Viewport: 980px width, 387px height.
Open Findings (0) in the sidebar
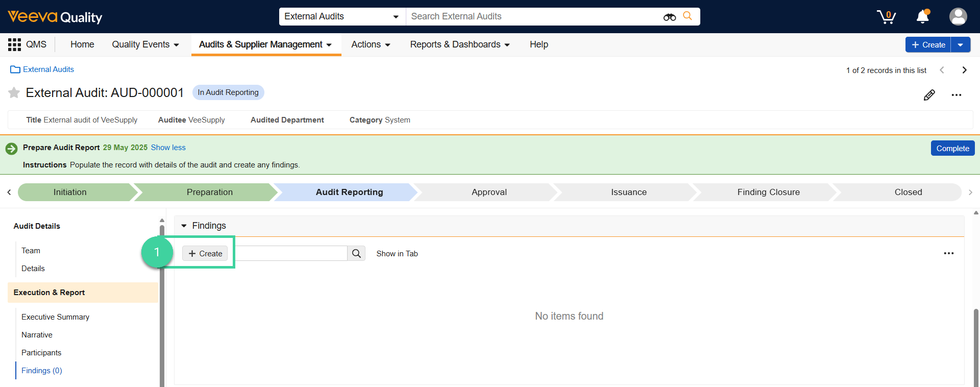click(42, 371)
